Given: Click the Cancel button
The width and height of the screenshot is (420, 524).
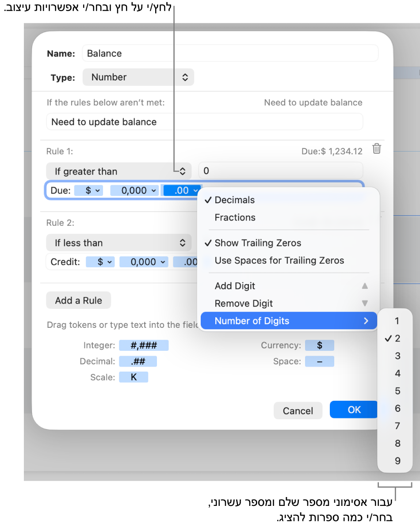Looking at the screenshot, I should (x=298, y=411).
